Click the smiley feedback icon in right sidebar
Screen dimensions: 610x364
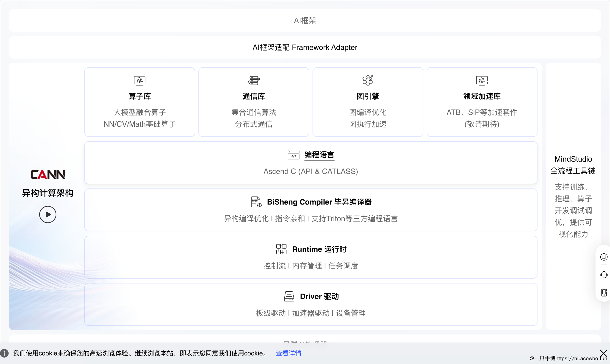pyautogui.click(x=603, y=257)
